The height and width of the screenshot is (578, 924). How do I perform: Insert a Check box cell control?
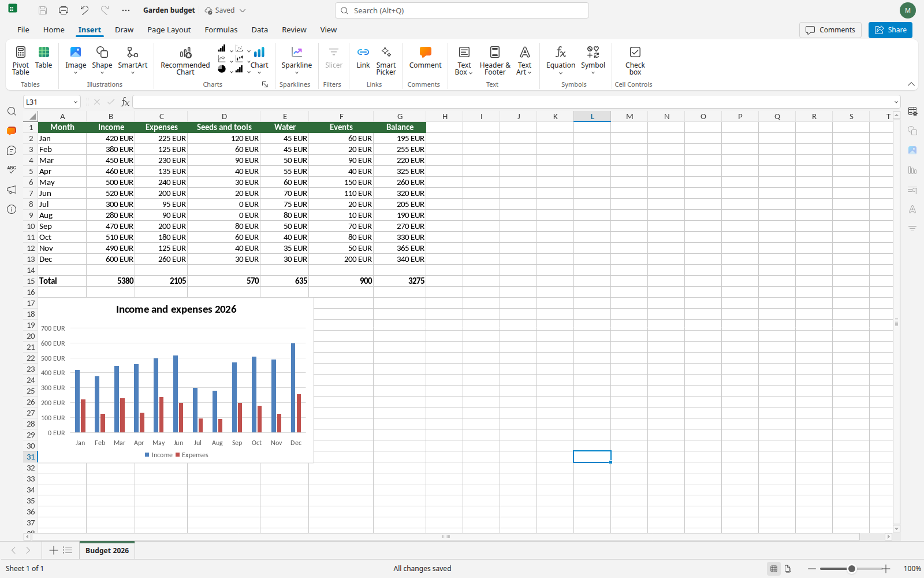coord(635,60)
